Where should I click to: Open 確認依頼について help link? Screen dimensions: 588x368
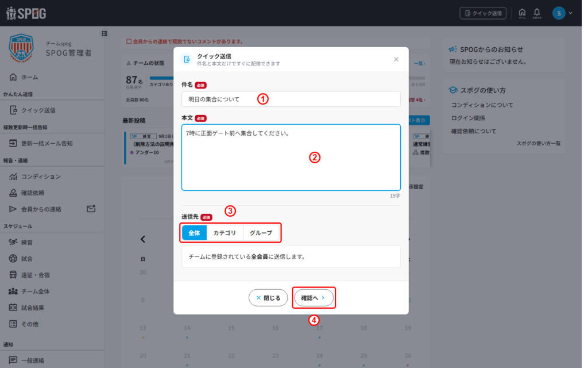click(x=474, y=131)
